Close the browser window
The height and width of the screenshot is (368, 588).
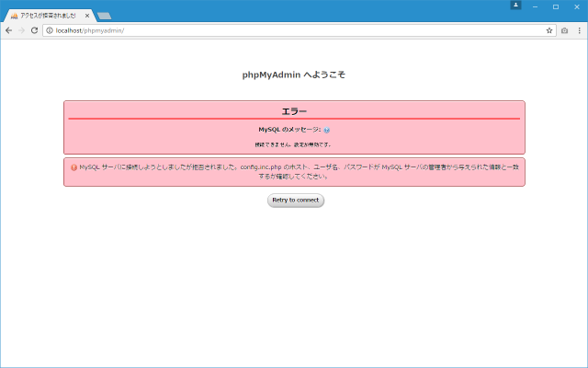[577, 6]
